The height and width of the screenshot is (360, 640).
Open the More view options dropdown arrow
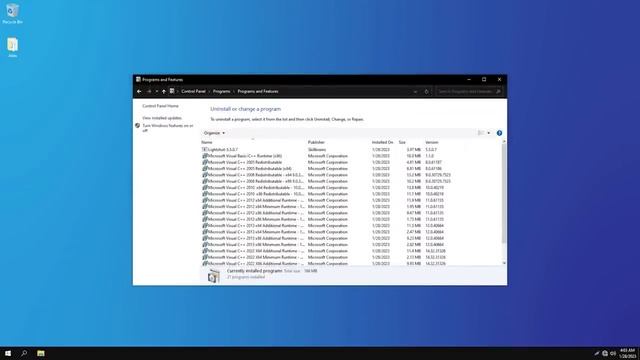coord(489,133)
